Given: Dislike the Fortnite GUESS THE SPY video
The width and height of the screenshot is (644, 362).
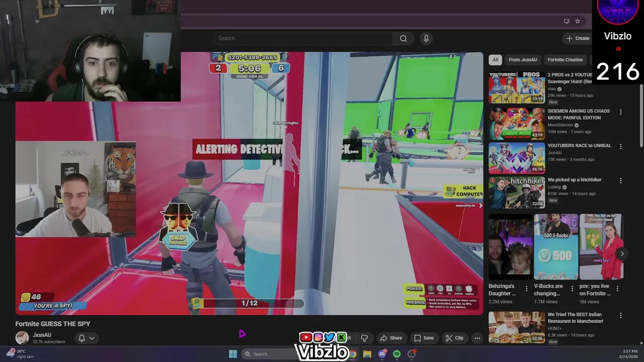Looking at the screenshot, I should [x=364, y=338].
